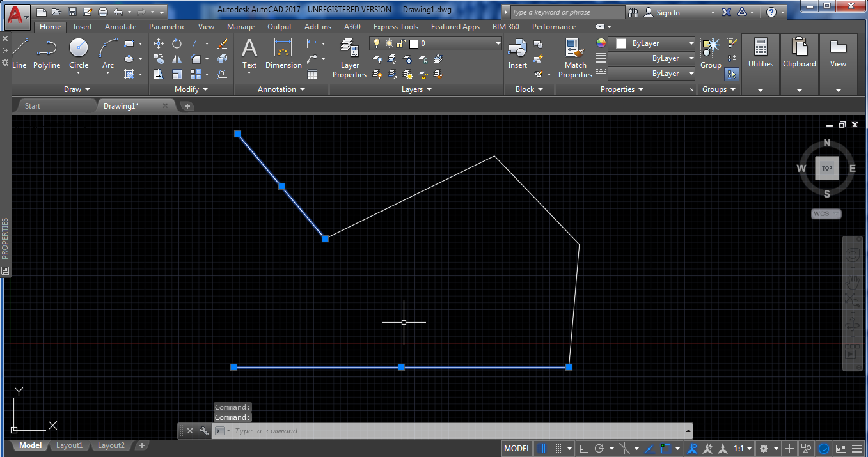The width and height of the screenshot is (868, 457).
Task: Open the Parametric ribbon tab
Action: (167, 27)
